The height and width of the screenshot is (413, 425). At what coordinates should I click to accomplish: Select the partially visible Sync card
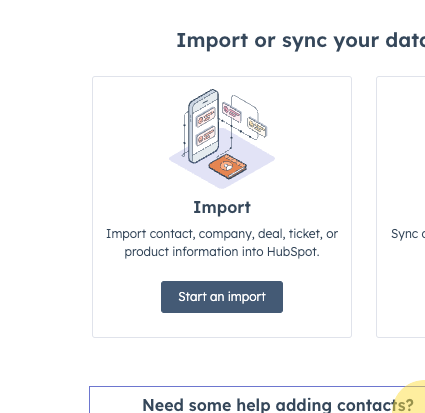coord(401,207)
